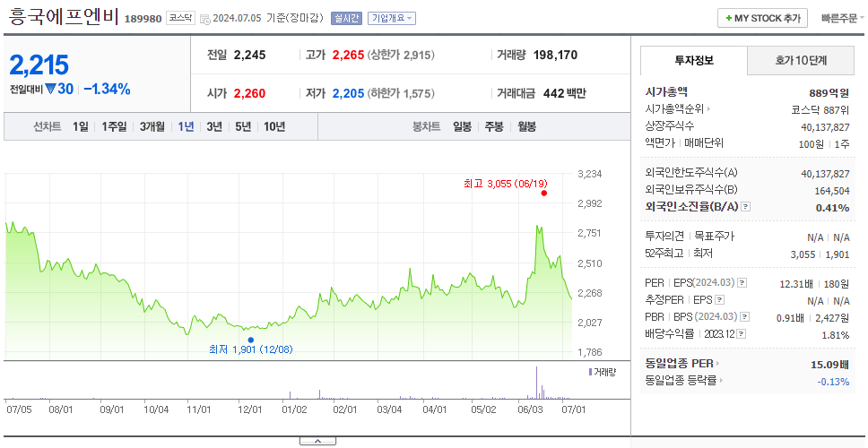Click MY STOCK 추가 button
Image resolution: width=868 pixels, height=448 pixels.
[x=763, y=18]
